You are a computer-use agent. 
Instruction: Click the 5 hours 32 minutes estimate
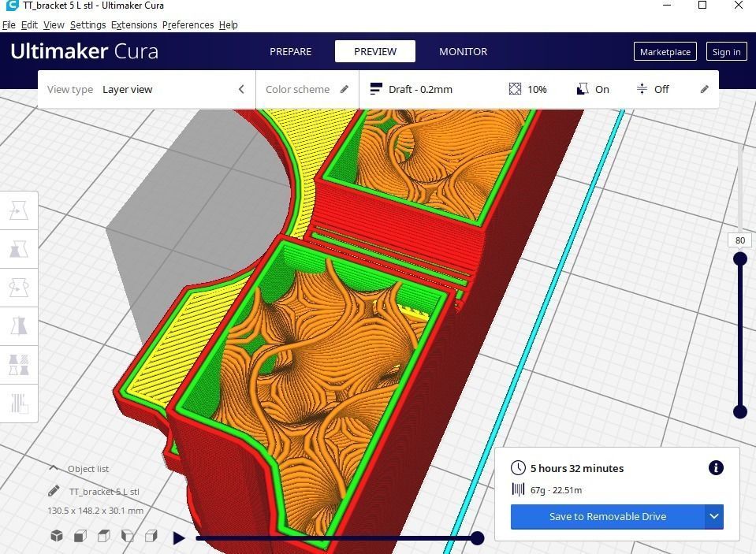(x=577, y=468)
